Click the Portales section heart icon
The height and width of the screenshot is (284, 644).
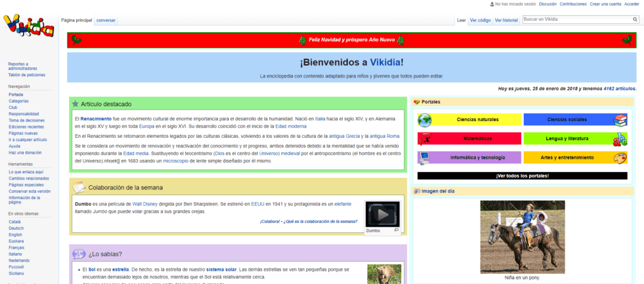pyautogui.click(x=416, y=102)
